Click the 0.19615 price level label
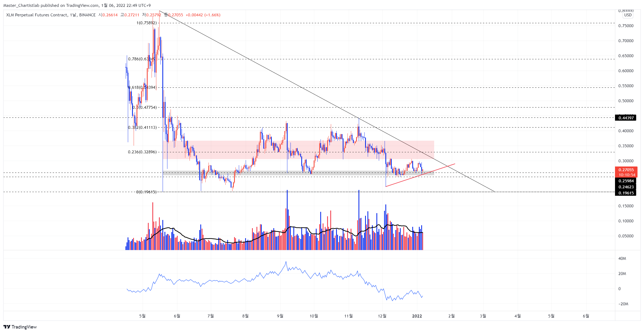This screenshot has height=333, width=644. point(626,193)
